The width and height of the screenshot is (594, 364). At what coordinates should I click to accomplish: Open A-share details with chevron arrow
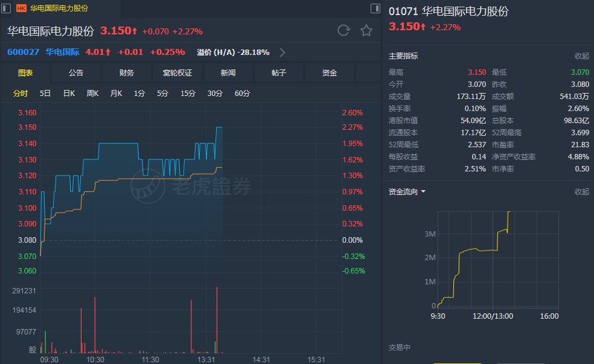pos(283,53)
